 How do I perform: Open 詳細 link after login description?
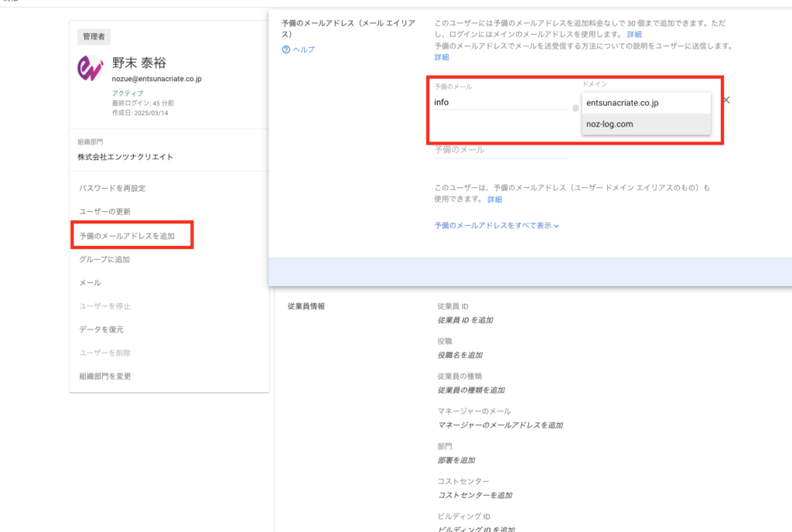[x=633, y=35]
